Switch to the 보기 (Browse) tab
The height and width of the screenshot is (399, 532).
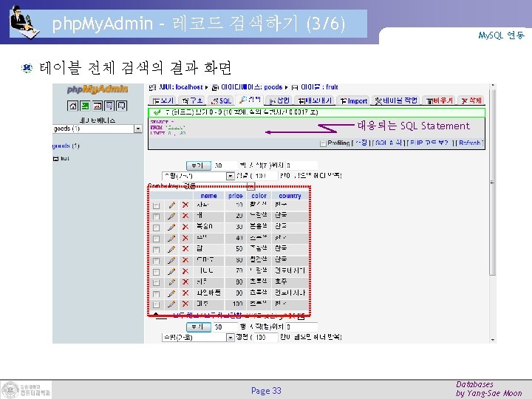tap(163, 100)
